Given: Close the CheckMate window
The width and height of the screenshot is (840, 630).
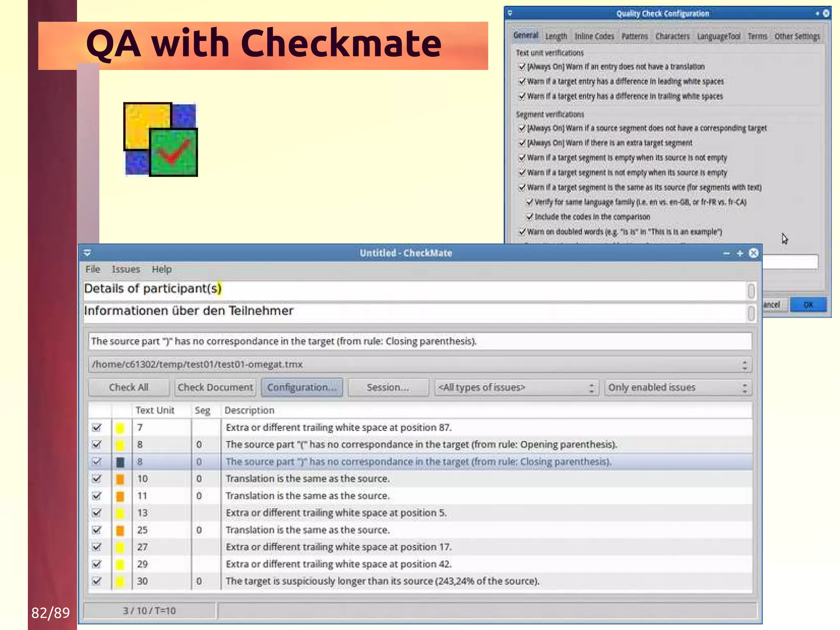Looking at the screenshot, I should click(x=753, y=253).
